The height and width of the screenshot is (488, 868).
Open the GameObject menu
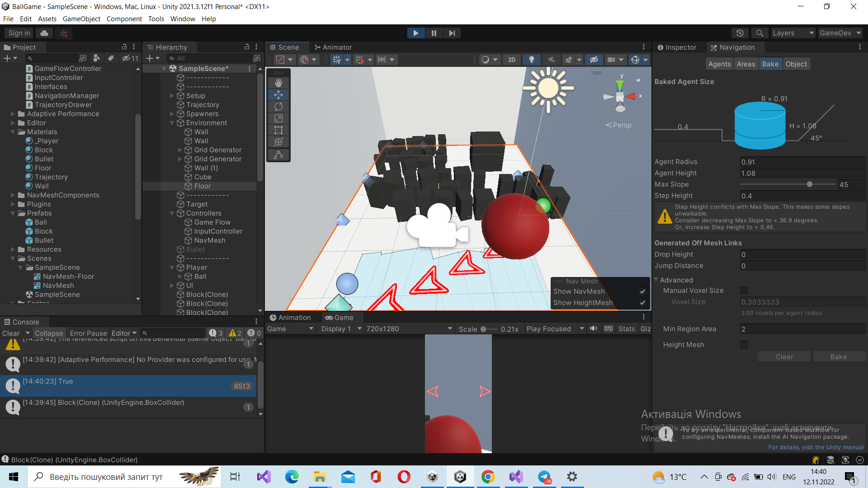[x=81, y=19]
